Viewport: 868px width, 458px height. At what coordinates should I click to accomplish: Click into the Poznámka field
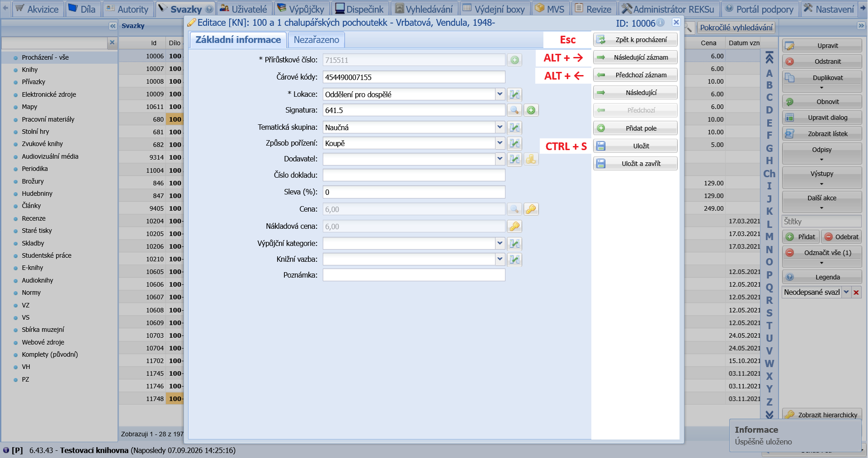coord(414,275)
